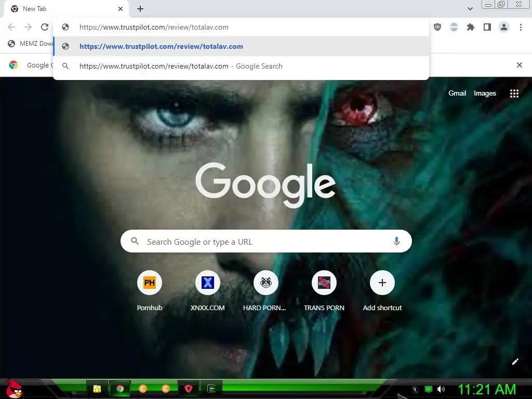
Task: Click Add shortcut button
Action: pos(382,291)
